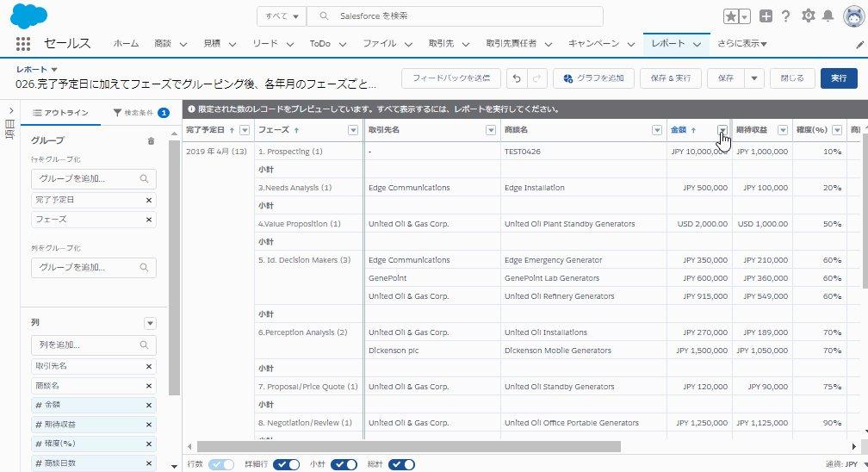Viewport: 868px width, 472px height.
Task: Click the pencil edit navigation icon
Action: [x=859, y=45]
